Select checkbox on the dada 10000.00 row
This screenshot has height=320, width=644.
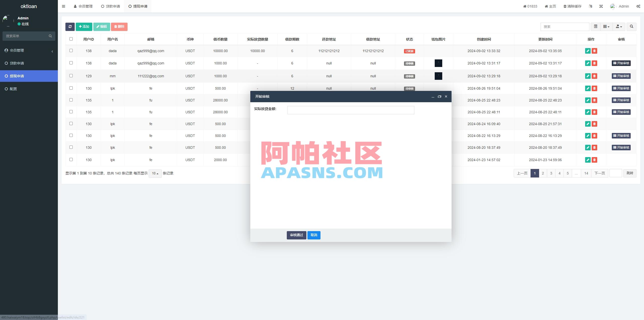click(71, 50)
